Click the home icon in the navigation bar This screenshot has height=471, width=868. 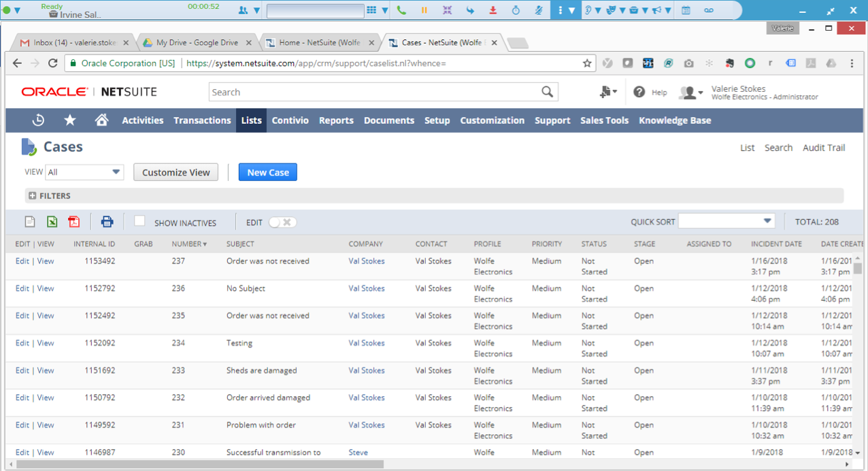[x=101, y=120]
